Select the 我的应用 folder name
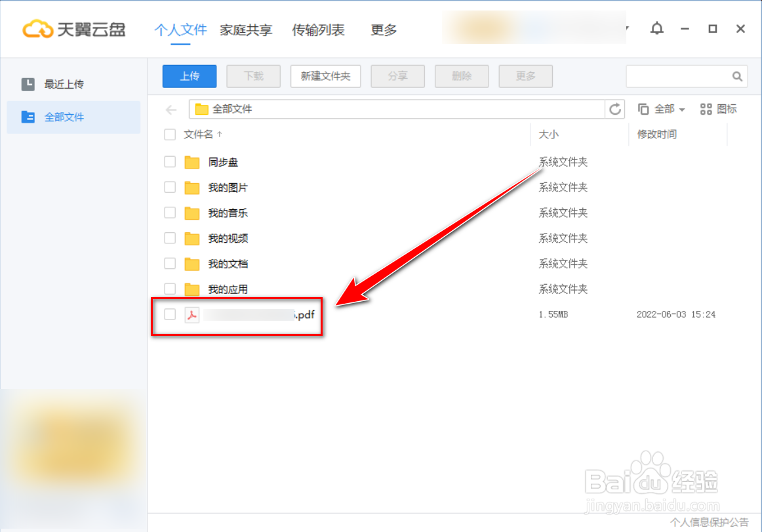The width and height of the screenshot is (762, 532). tap(228, 289)
